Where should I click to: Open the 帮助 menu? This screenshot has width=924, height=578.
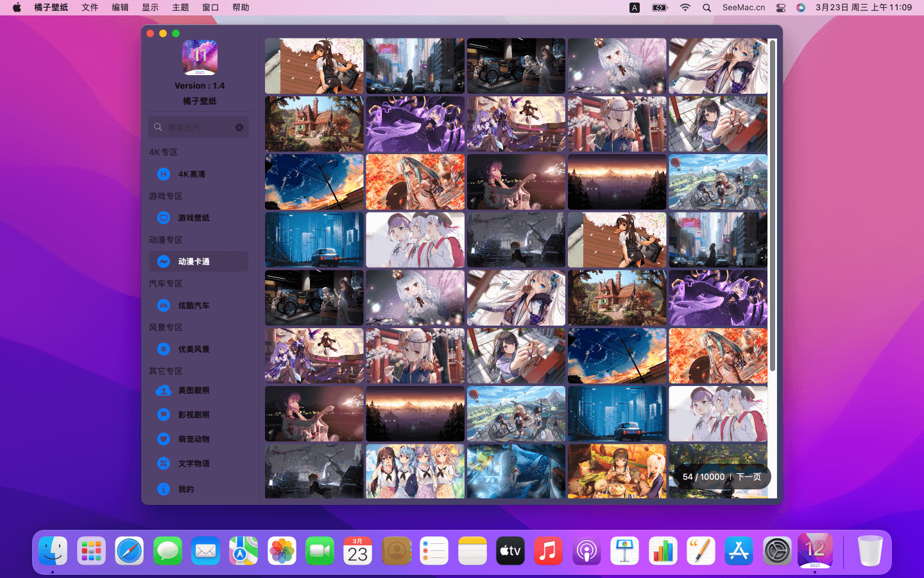click(x=241, y=8)
